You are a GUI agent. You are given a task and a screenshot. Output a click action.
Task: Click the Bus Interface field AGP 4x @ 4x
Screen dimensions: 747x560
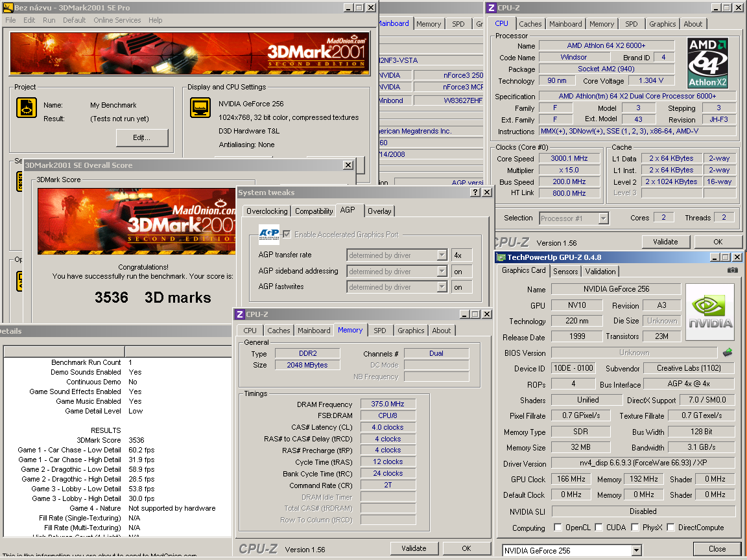689,384
